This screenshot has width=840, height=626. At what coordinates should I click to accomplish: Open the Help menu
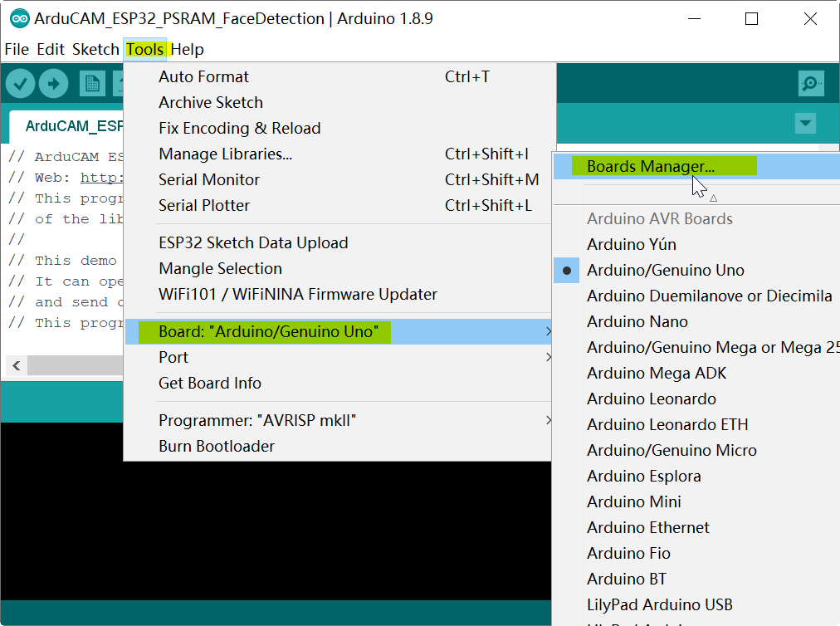(187, 49)
